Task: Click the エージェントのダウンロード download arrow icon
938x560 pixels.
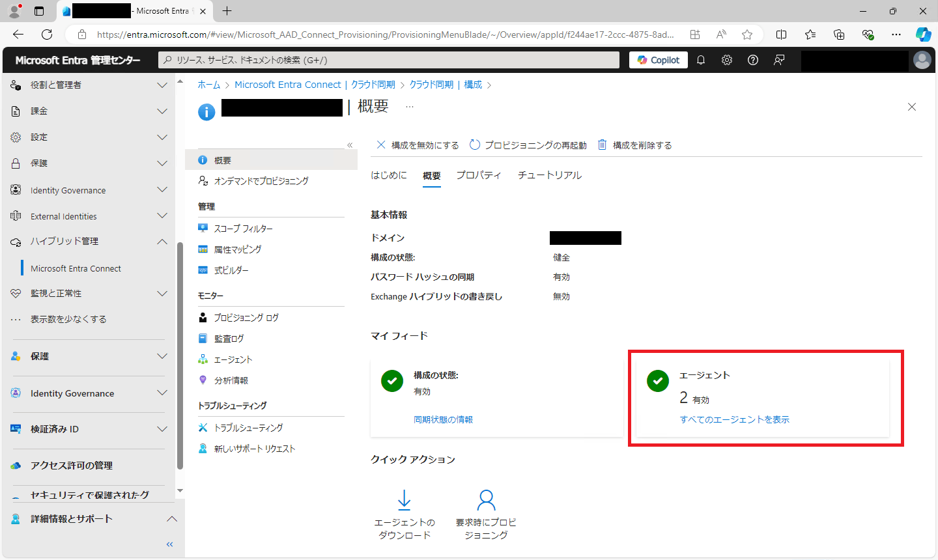Action: coord(404,500)
